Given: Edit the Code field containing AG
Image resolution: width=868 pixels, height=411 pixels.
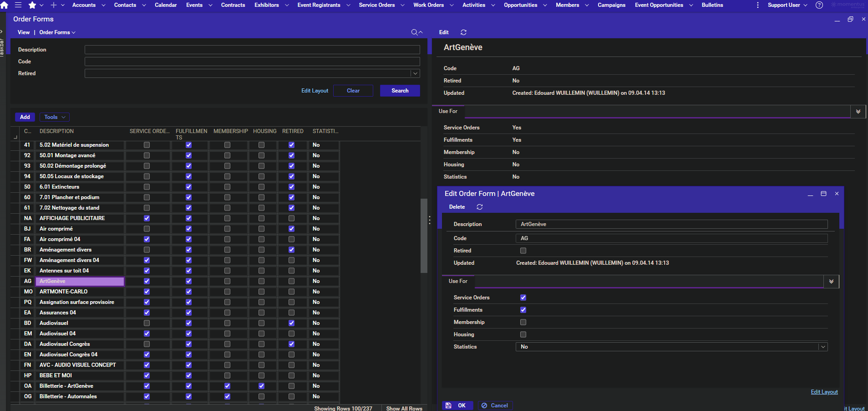Looking at the screenshot, I should click(672, 238).
